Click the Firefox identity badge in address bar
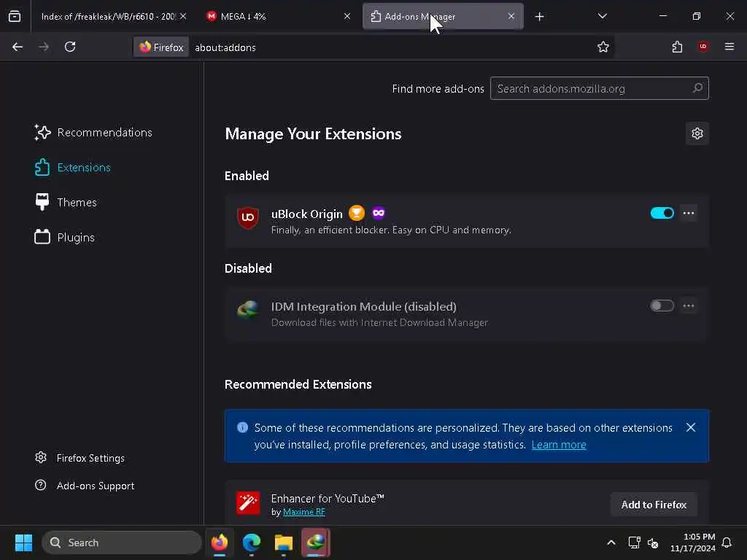This screenshot has width=747, height=560. 161,47
